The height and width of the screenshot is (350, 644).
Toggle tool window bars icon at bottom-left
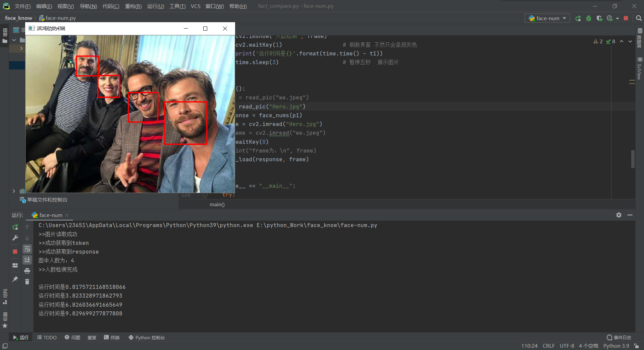(x=5, y=346)
